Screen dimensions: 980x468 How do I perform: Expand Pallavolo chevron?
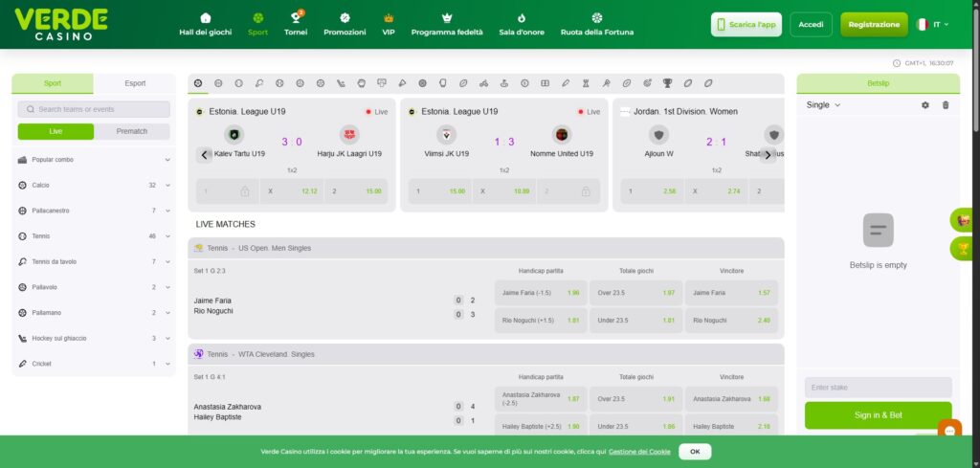pyautogui.click(x=167, y=287)
